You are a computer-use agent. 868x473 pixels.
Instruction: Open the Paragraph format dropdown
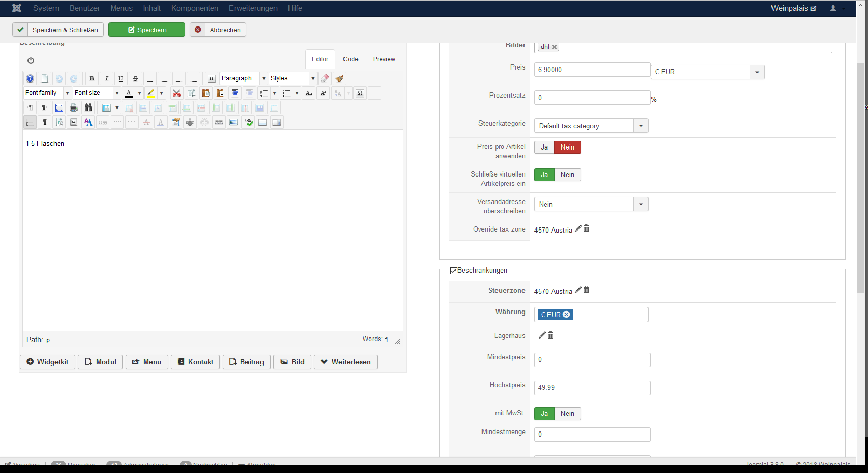pyautogui.click(x=243, y=78)
